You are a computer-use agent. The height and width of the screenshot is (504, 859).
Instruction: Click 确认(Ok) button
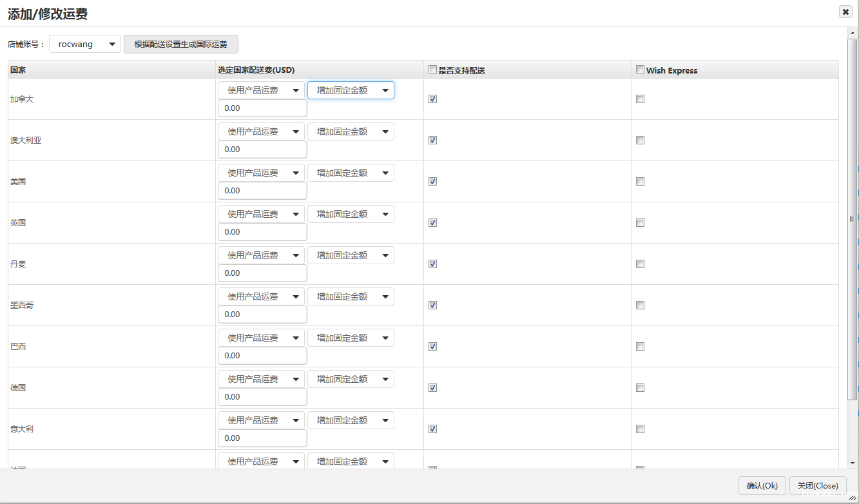pos(762,486)
